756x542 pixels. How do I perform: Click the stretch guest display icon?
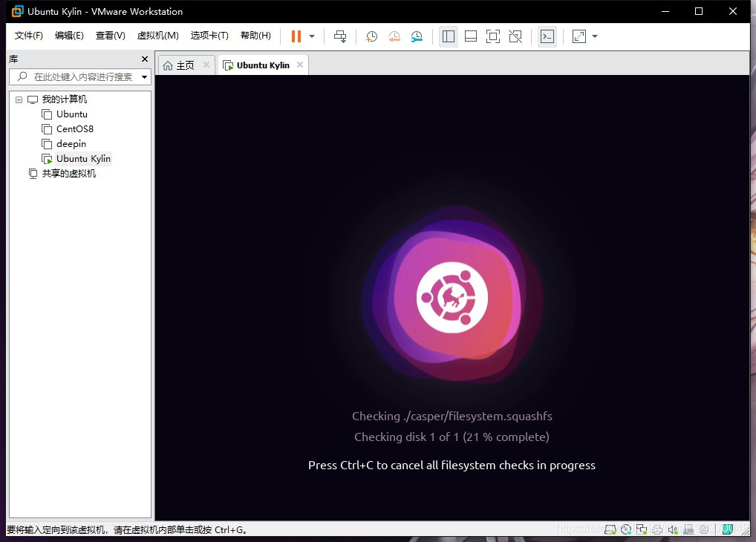tap(579, 36)
